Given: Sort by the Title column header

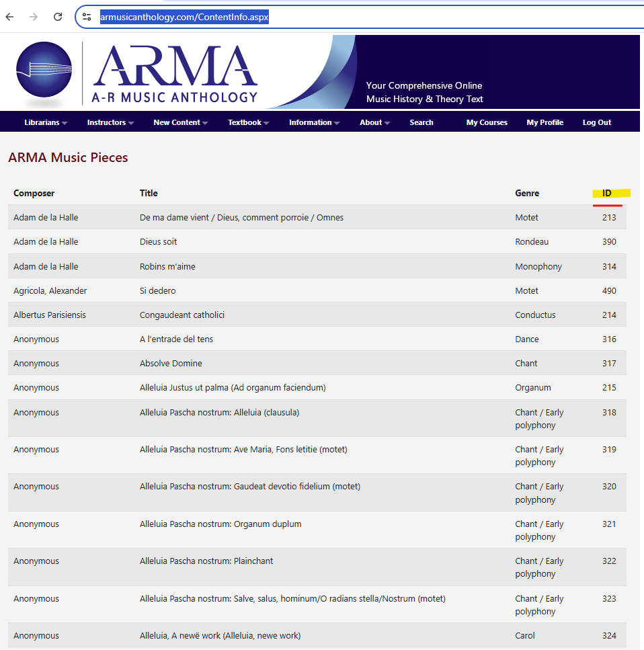Looking at the screenshot, I should pos(149,193).
